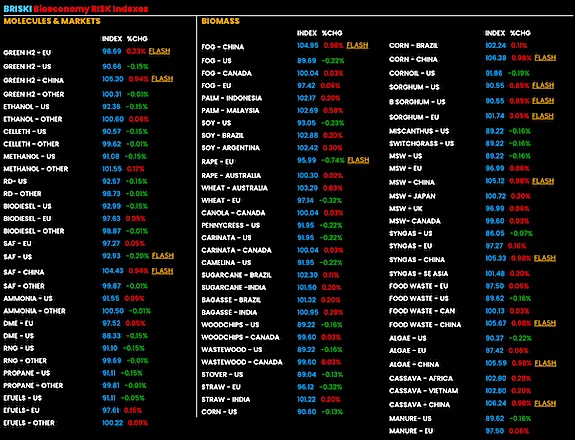Open the FLASH link for CORN - CHINA

[545, 58]
